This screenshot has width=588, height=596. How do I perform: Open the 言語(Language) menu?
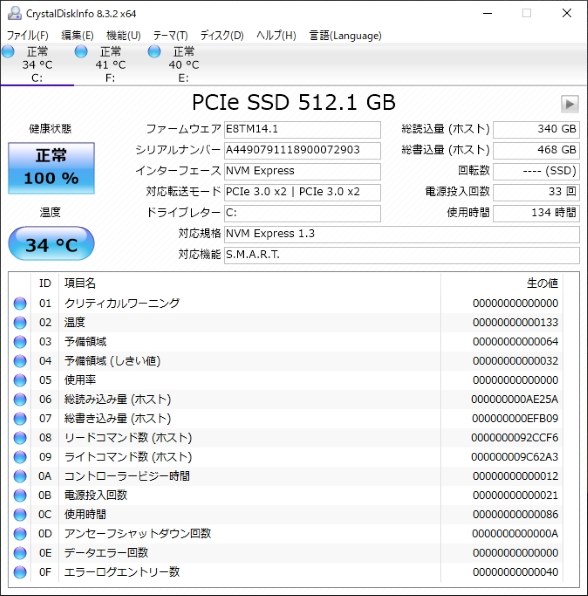(345, 36)
